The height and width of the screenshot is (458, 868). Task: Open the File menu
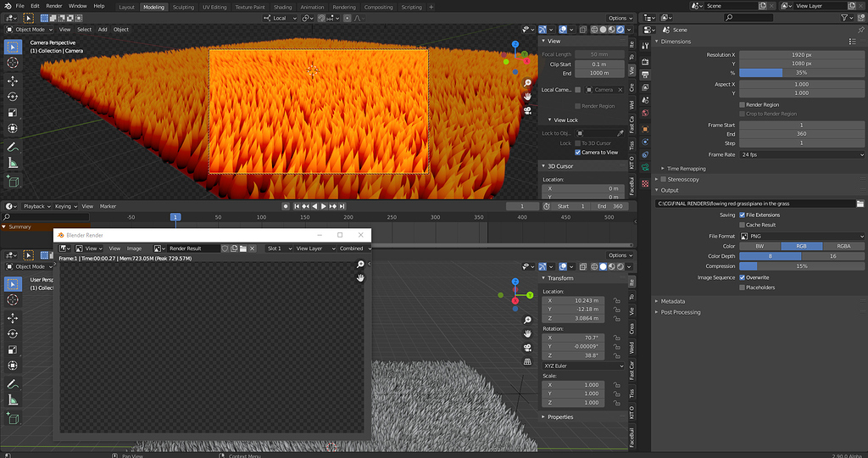[20, 6]
